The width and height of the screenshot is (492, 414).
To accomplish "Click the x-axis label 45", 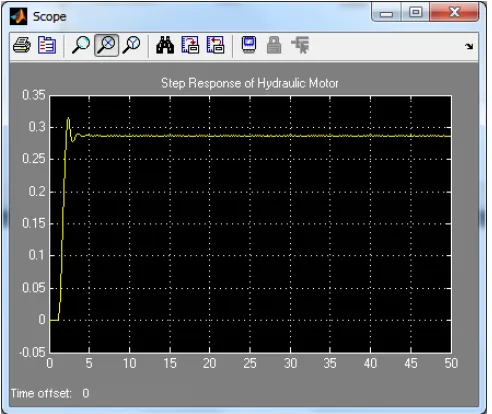I will point(411,363).
